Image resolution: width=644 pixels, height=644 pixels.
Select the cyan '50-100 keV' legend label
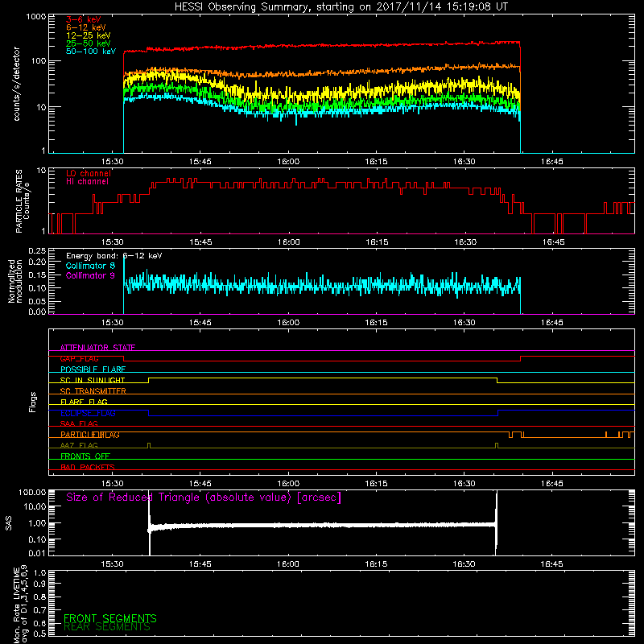tap(91, 52)
